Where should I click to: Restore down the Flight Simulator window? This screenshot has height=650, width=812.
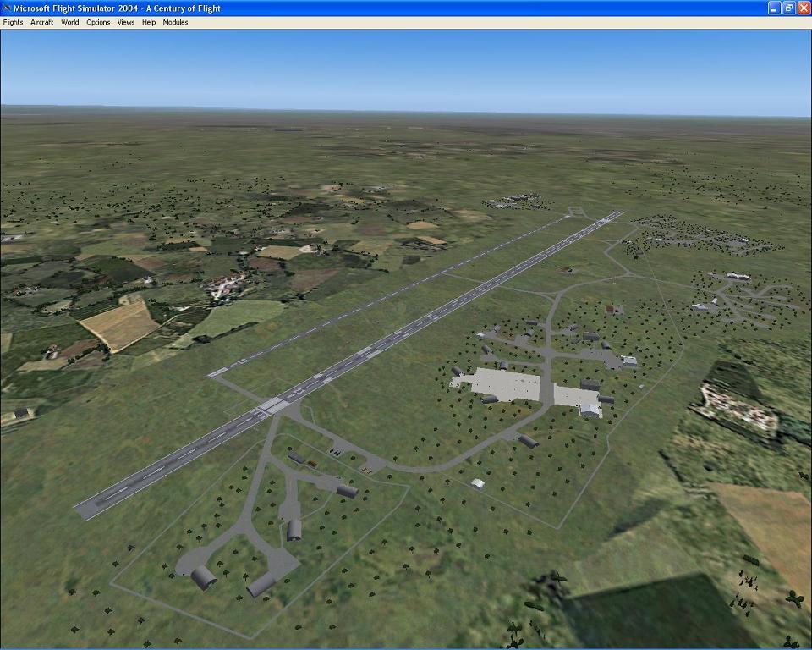point(788,8)
